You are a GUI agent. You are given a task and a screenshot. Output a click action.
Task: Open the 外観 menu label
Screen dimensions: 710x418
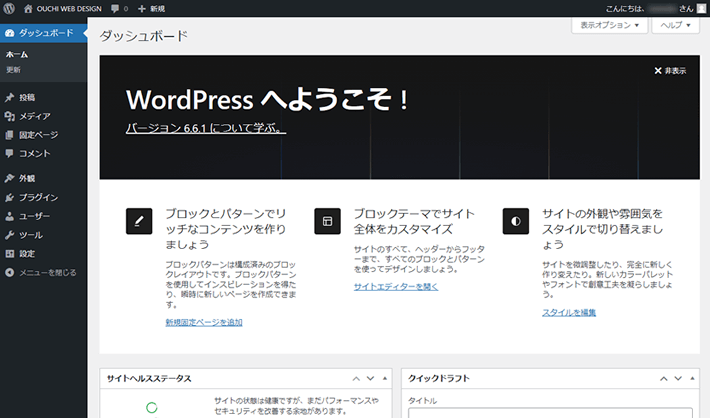[27, 178]
